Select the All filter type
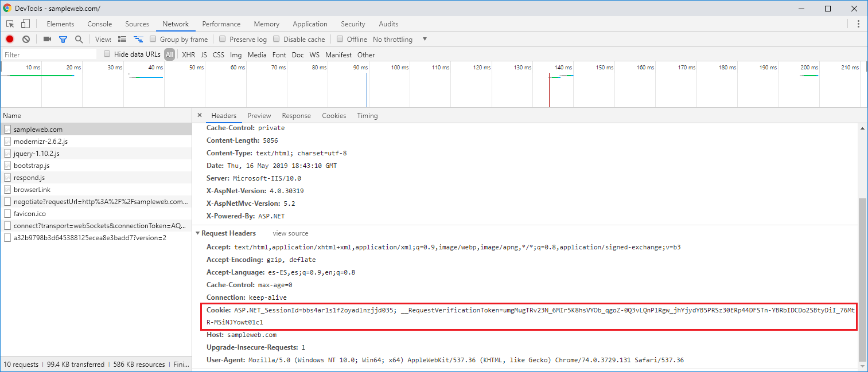Screen dimensions: 868x372 coord(169,55)
